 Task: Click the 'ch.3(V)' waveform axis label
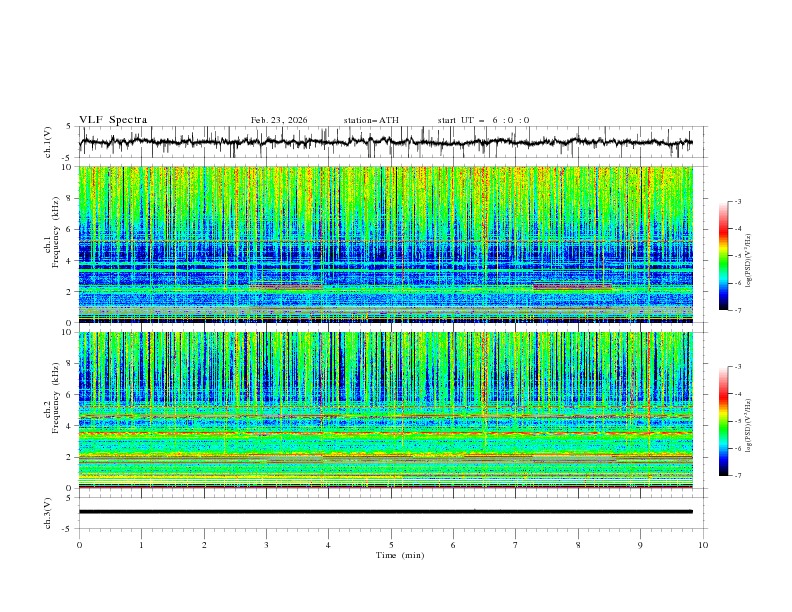click(48, 513)
